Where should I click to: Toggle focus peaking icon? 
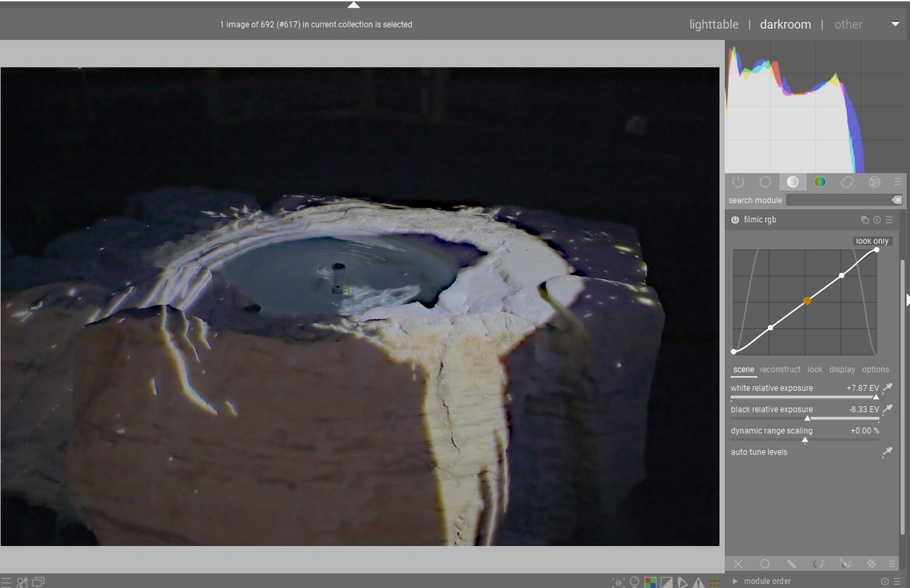tap(619, 582)
